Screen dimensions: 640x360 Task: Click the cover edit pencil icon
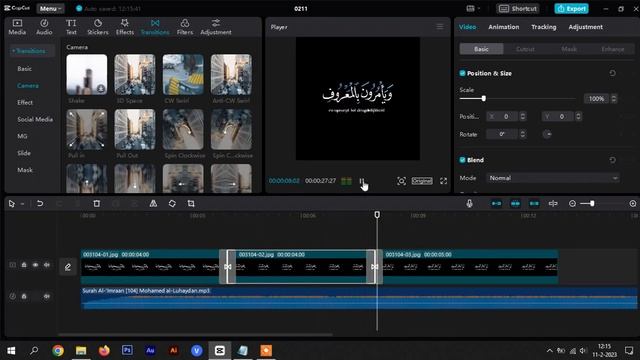coord(68,267)
